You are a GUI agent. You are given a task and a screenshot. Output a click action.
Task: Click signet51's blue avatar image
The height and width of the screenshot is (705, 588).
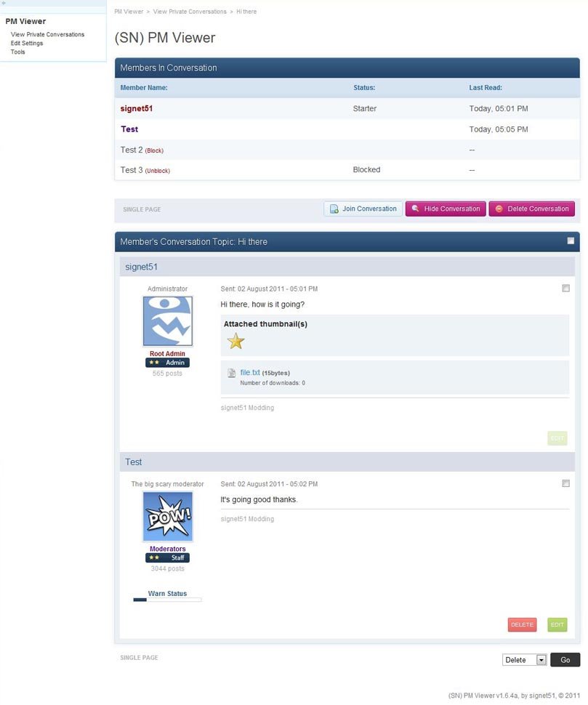pyautogui.click(x=167, y=321)
